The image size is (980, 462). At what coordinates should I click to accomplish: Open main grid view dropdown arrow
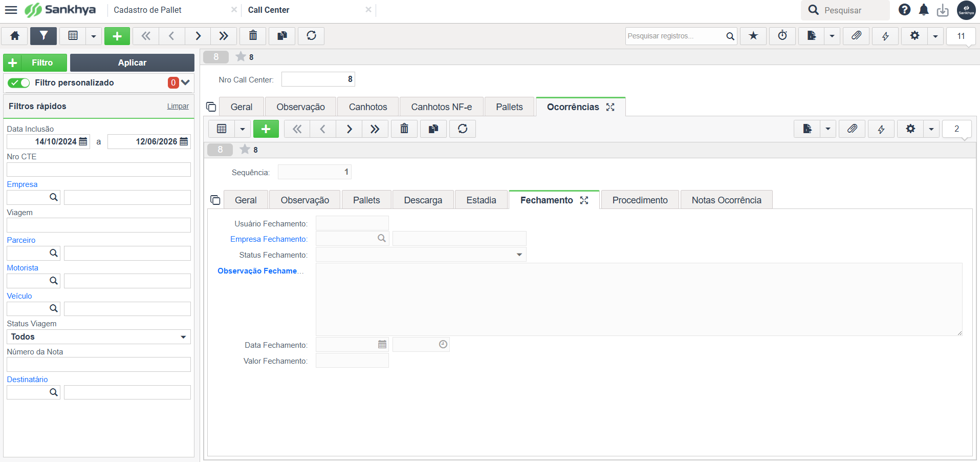[x=93, y=36]
